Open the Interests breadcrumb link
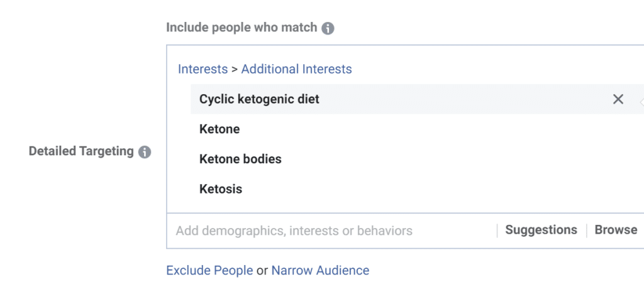 point(203,69)
